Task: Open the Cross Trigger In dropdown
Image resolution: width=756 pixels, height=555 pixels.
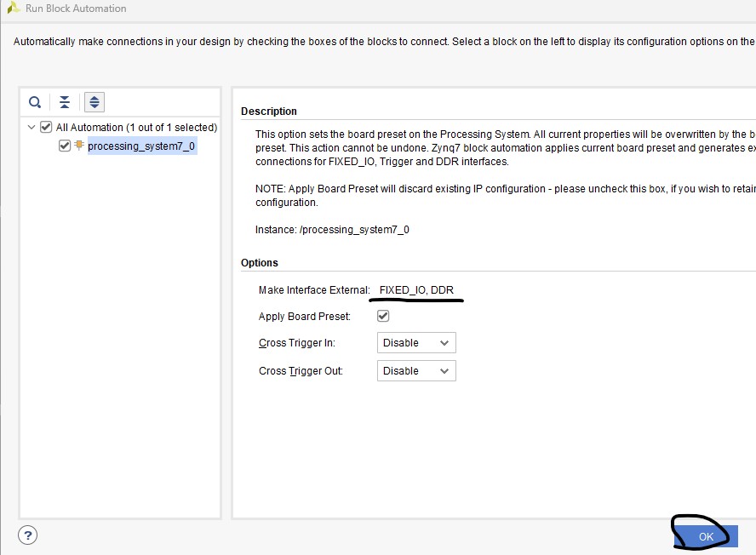Action: [x=416, y=343]
